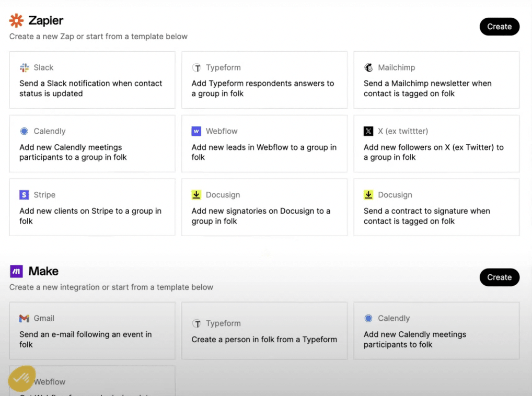
Task: Click the Typeform icon in Make section
Action: 196,323
